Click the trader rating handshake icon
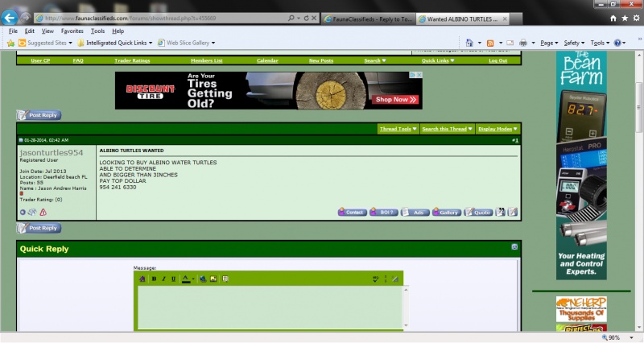 (x=32, y=212)
